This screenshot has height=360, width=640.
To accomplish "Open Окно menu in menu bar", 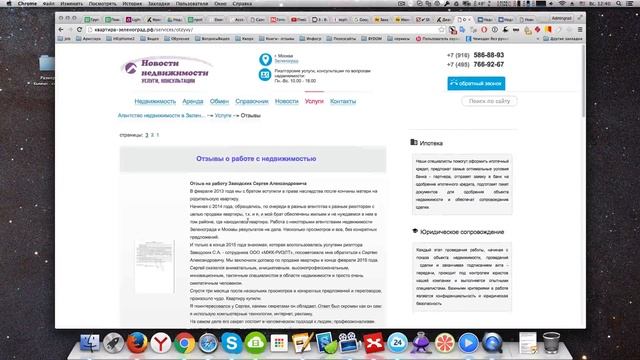I will pos(220,4).
